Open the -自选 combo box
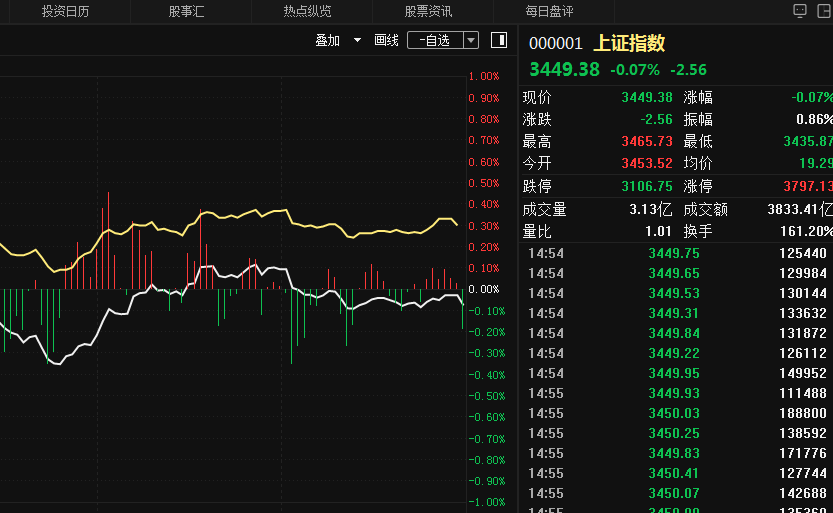 443,40
